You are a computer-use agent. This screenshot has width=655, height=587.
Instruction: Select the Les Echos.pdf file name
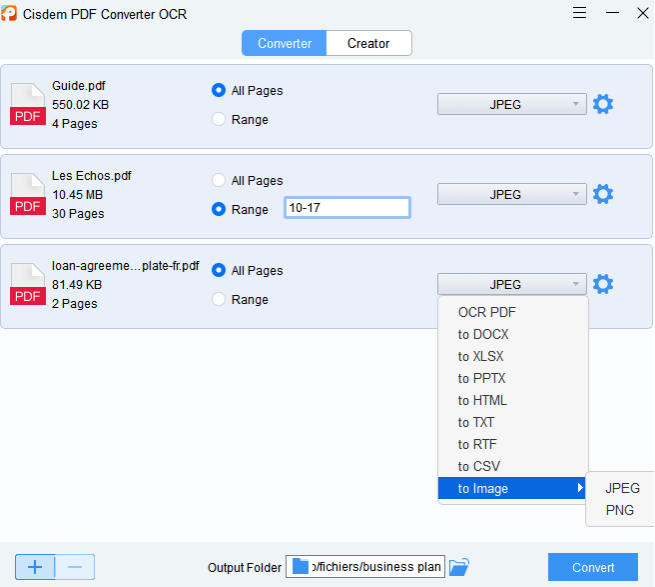click(91, 176)
